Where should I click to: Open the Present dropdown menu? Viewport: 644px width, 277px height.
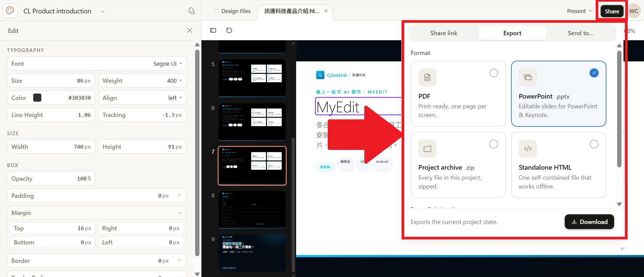coord(580,11)
